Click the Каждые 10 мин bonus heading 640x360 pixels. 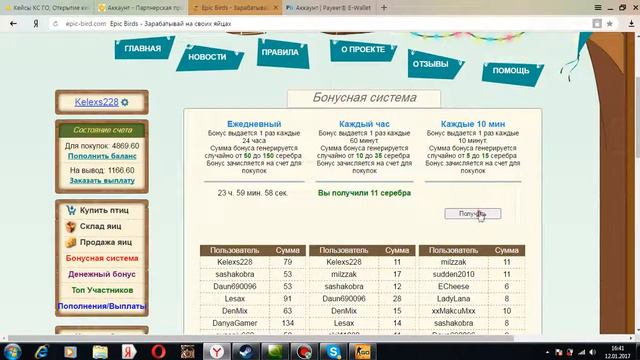[473, 124]
